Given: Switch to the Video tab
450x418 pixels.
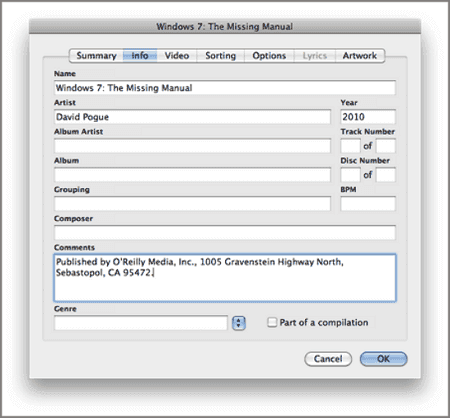Looking at the screenshot, I should click(177, 56).
